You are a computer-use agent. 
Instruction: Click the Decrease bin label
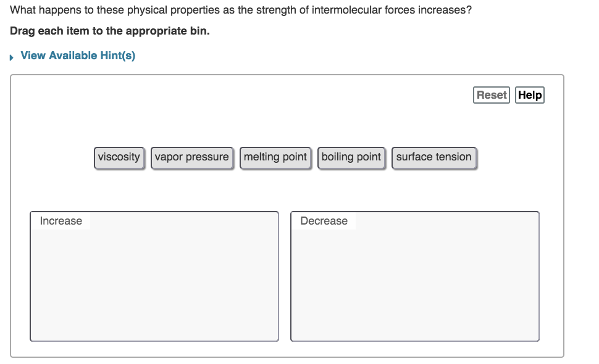click(x=323, y=221)
